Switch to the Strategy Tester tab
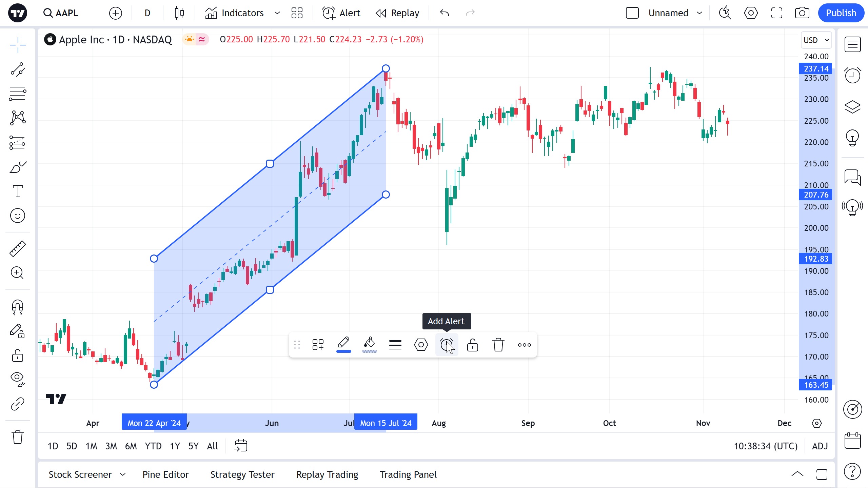 (x=242, y=474)
